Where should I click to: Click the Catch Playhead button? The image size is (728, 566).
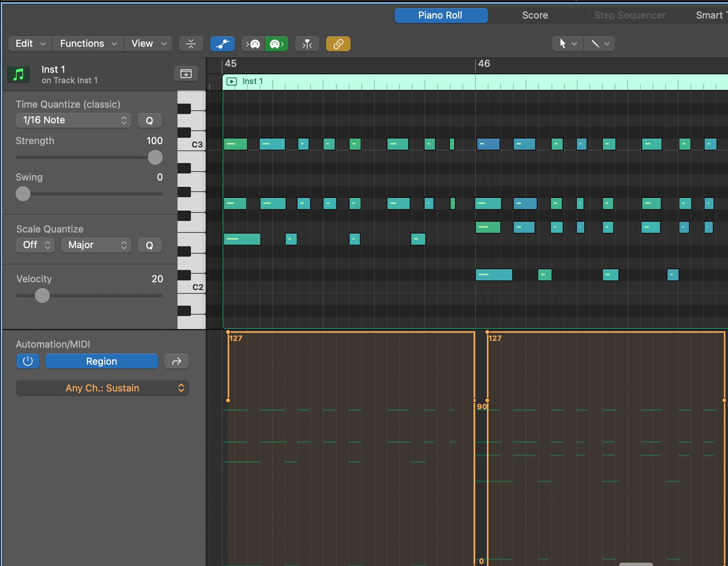click(307, 44)
